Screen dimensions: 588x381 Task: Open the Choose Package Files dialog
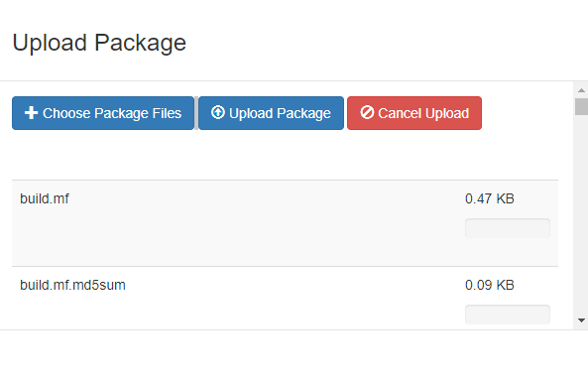pos(103,113)
